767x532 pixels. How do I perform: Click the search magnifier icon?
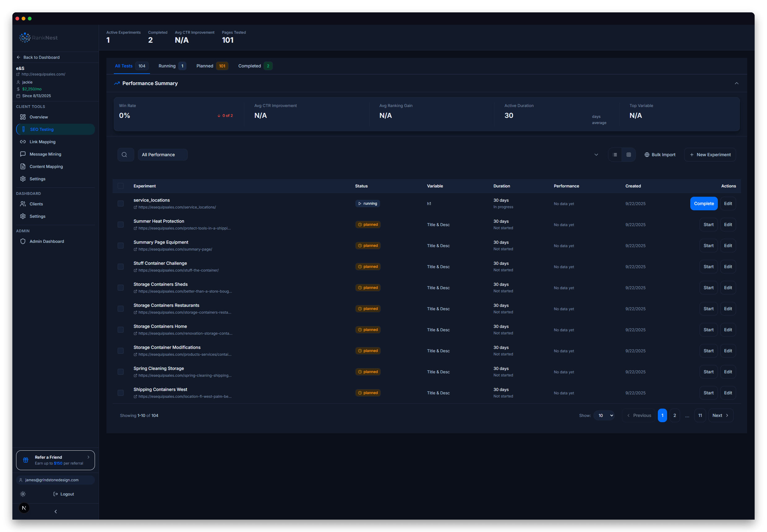(125, 154)
